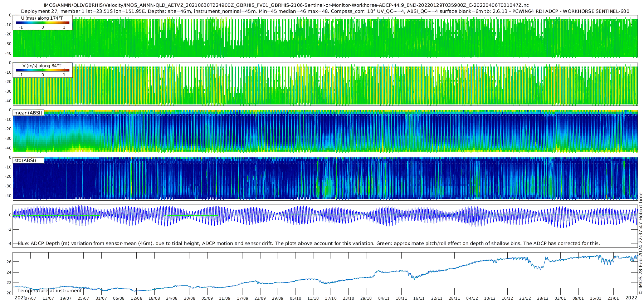644x304 pixels.
Task: Click the 2021 year label on time axis
Action: (x=20, y=298)
